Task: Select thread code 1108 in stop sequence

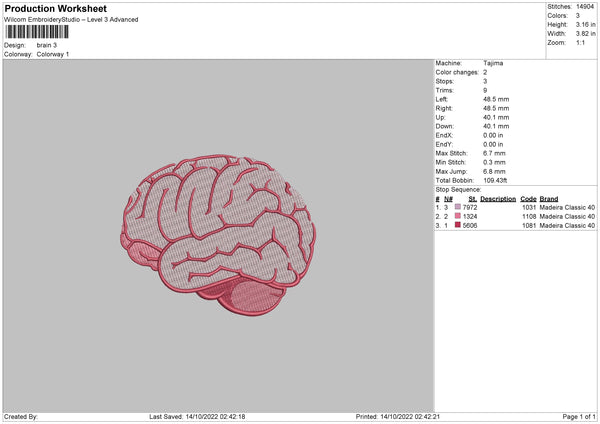Action: [x=528, y=216]
